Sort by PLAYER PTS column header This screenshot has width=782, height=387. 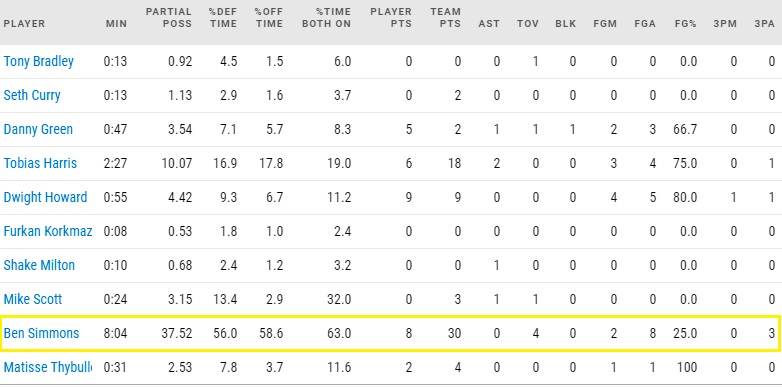pos(391,17)
